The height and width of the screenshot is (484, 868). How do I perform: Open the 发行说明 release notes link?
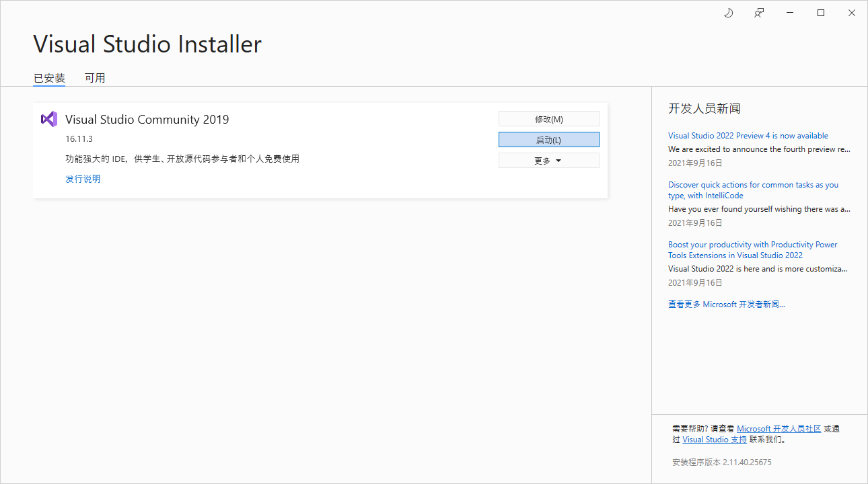coord(83,178)
